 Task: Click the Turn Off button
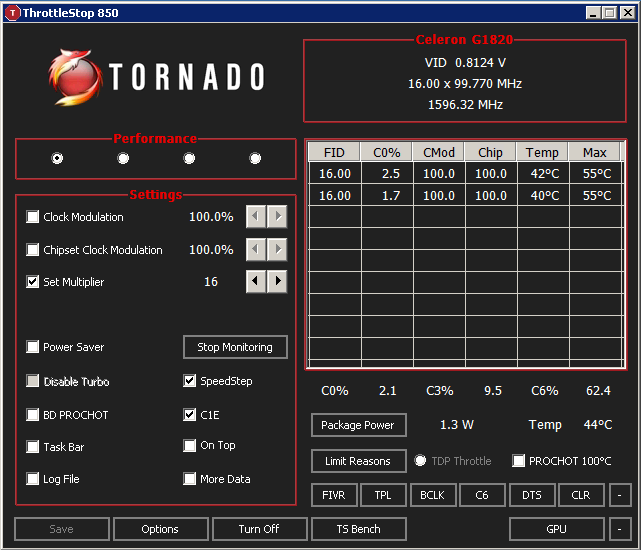(260, 529)
